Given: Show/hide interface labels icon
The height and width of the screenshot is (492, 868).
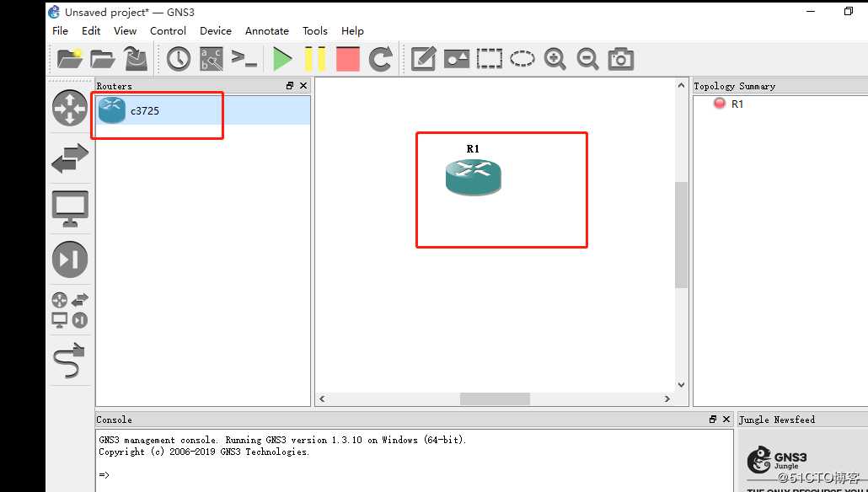Looking at the screenshot, I should (212, 59).
